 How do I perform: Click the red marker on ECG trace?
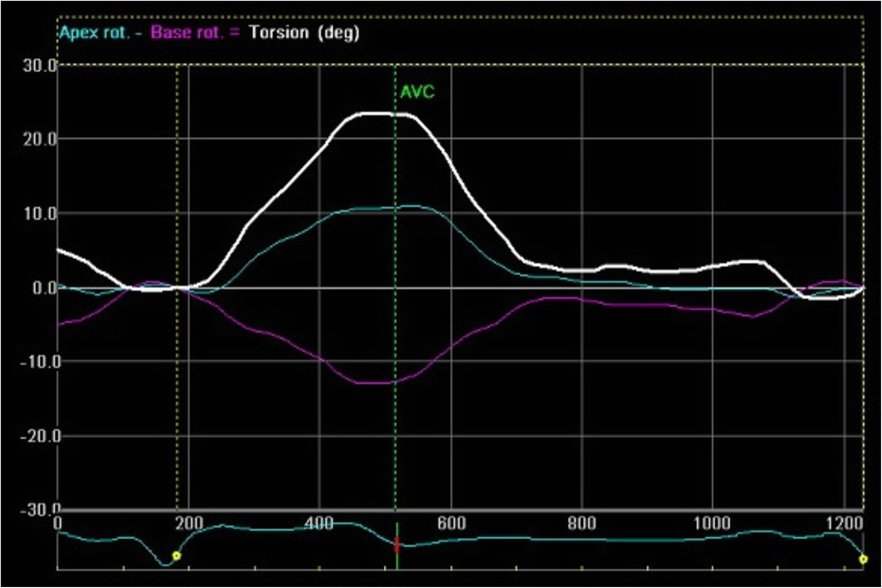[x=396, y=545]
